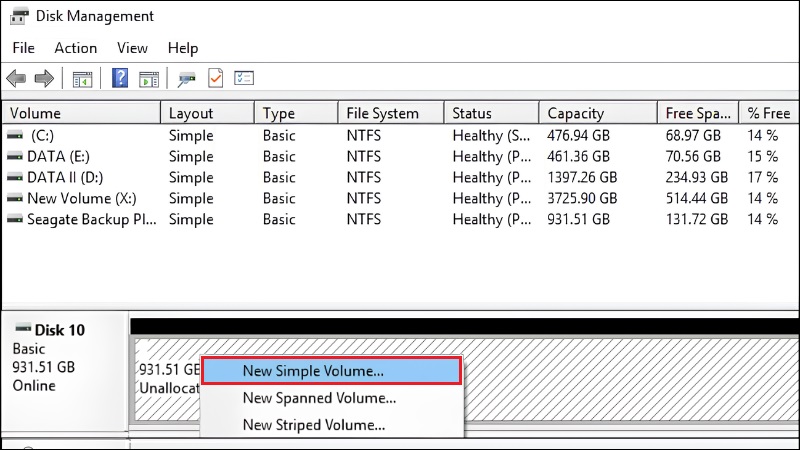Click the Forward arrow toolbar icon
The width and height of the screenshot is (800, 450).
[x=44, y=79]
